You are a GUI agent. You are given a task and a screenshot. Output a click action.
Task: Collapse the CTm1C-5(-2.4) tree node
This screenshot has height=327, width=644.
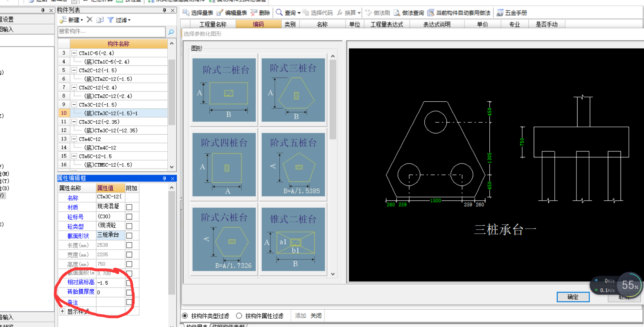pos(74,53)
